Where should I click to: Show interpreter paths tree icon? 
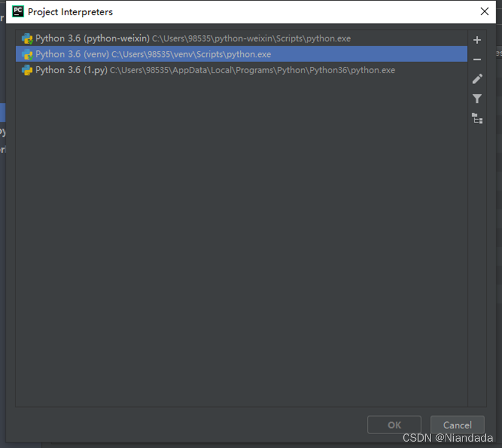coord(477,118)
